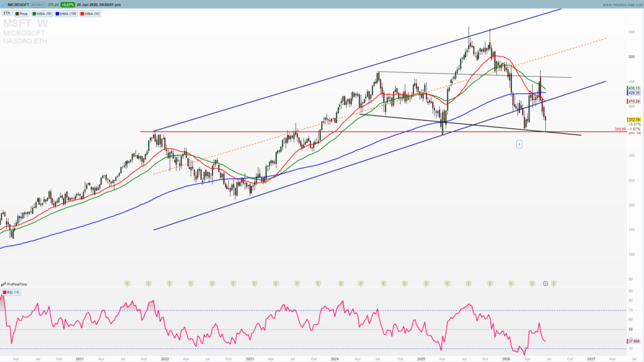Click the earnings E marker for January 2025
Viewport: 644px width, 362px height.
pyautogui.click(x=426, y=283)
